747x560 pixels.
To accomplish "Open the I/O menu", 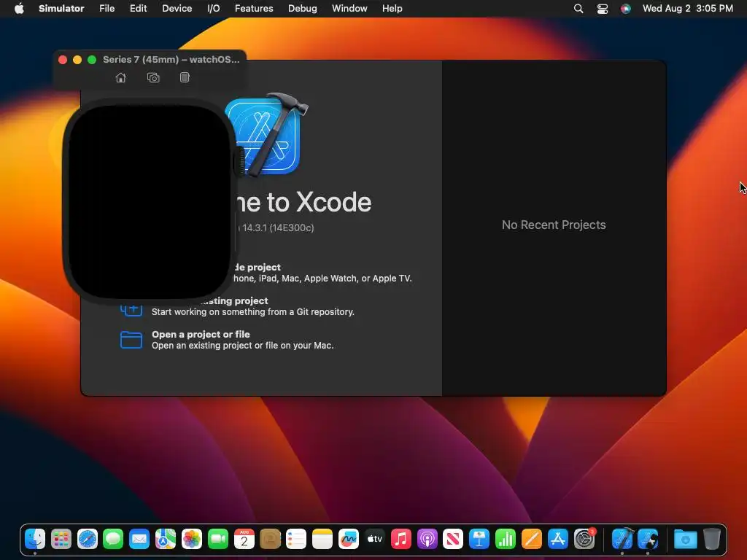I will pyautogui.click(x=214, y=8).
